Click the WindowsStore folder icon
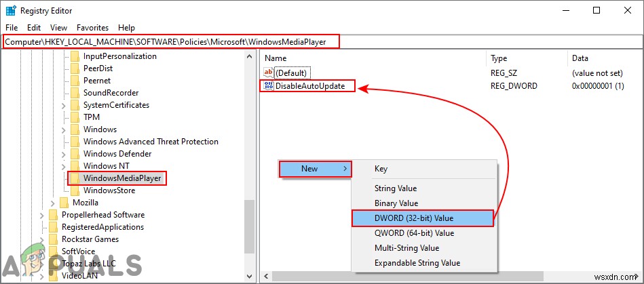The height and width of the screenshot is (284, 644). point(75,190)
